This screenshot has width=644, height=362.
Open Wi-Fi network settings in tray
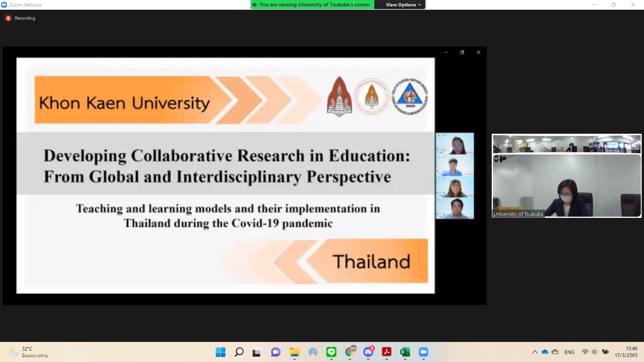[x=585, y=352]
